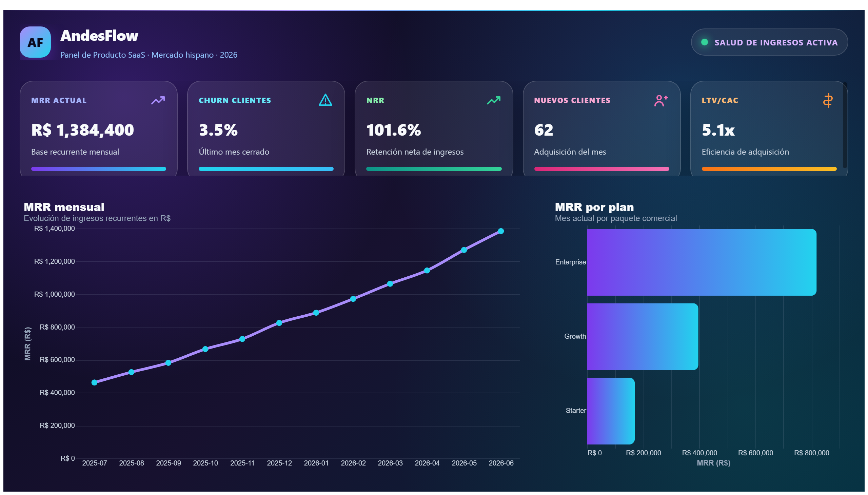The image size is (868, 495).
Task: Click the 'Retención neta de ingresos' caption
Action: tap(415, 152)
